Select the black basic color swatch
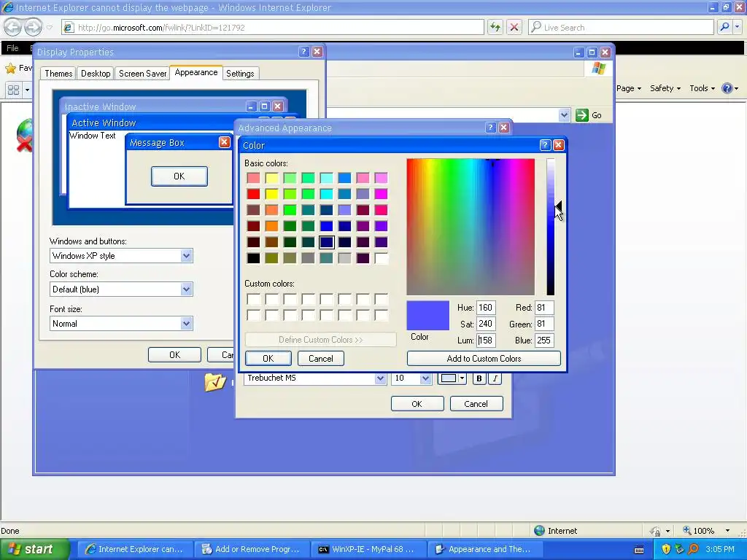This screenshot has width=747, height=560. [253, 258]
